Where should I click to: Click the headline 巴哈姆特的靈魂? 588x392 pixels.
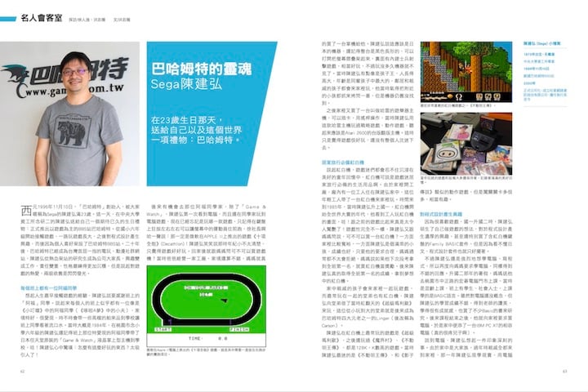coord(201,69)
